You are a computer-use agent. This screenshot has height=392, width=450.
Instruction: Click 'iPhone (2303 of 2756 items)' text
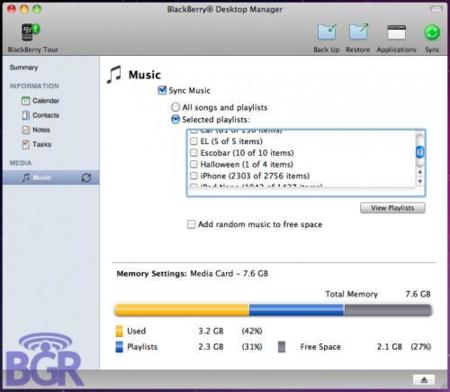coord(255,176)
